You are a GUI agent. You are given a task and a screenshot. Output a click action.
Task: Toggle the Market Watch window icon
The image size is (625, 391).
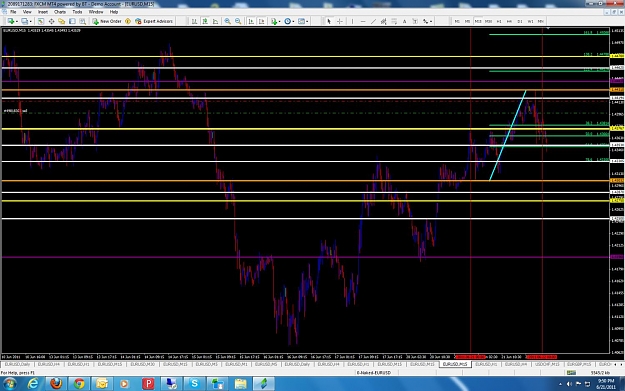coord(41,21)
